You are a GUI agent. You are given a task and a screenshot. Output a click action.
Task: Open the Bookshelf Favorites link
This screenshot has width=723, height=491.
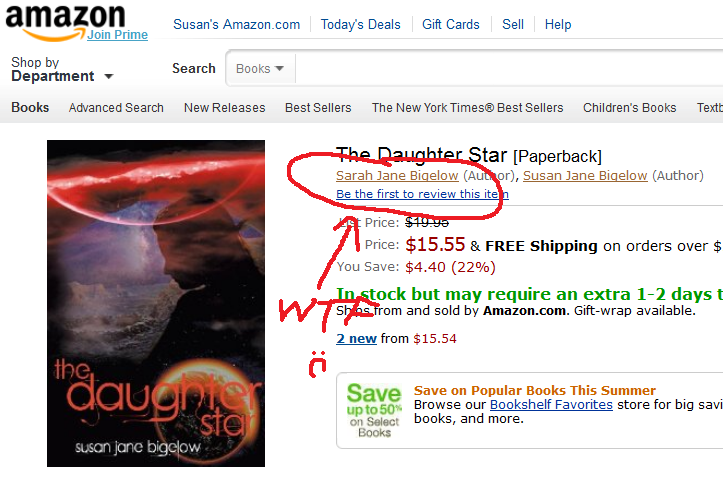point(551,405)
